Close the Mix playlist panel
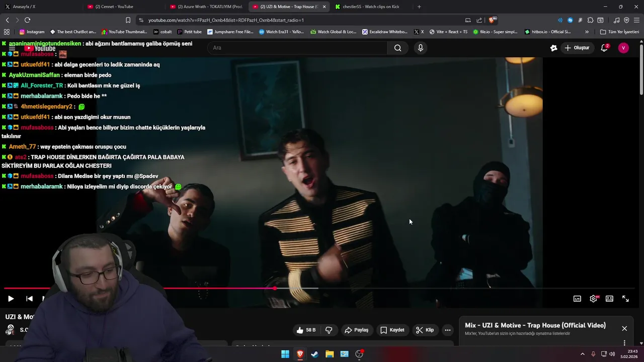 [624, 328]
